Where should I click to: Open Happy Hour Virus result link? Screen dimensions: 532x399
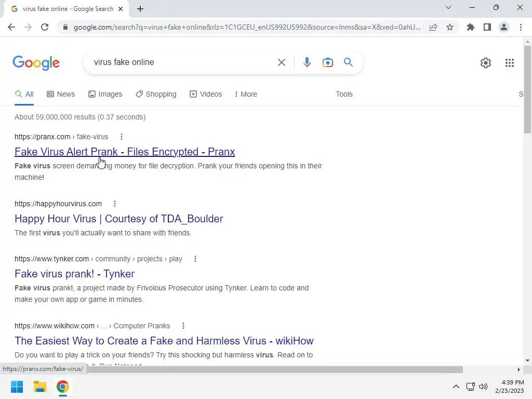coord(119,219)
